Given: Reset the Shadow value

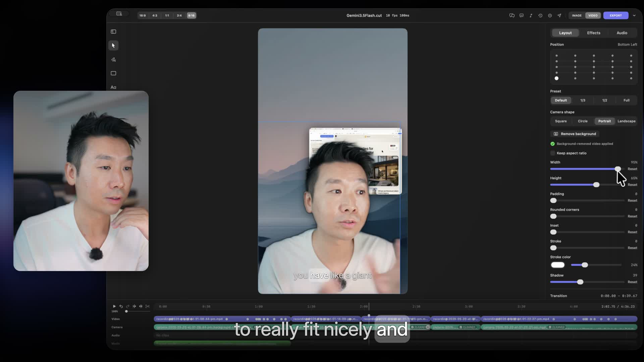Looking at the screenshot, I should click(x=632, y=282).
